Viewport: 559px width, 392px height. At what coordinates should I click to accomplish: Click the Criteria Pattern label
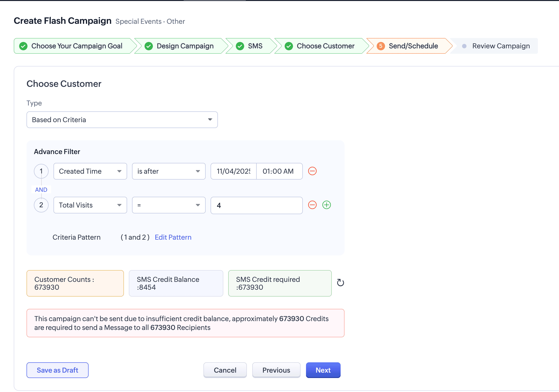point(77,237)
